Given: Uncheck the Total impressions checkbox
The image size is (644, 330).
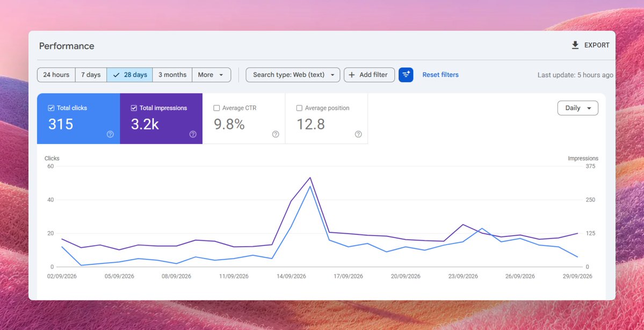Looking at the screenshot, I should (x=134, y=108).
